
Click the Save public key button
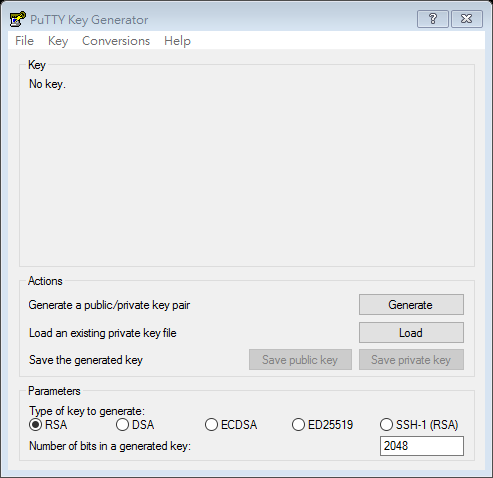tap(300, 360)
